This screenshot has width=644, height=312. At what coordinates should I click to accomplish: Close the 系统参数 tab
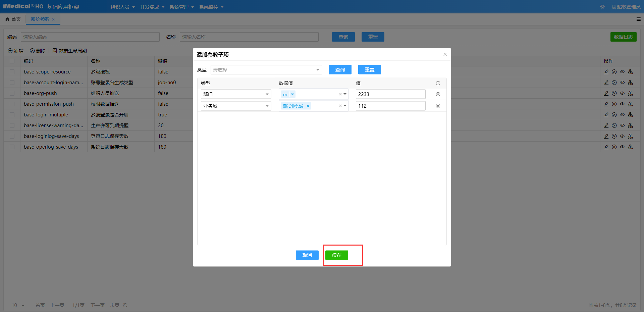point(53,19)
